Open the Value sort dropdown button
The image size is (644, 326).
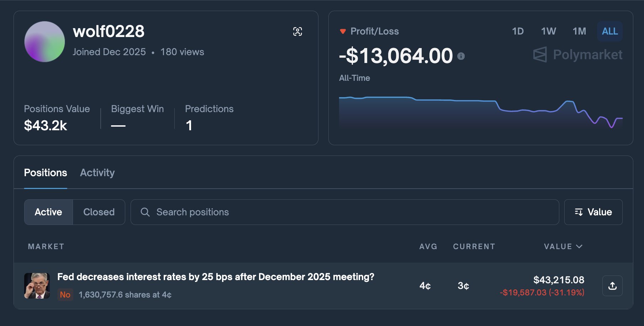coord(593,212)
